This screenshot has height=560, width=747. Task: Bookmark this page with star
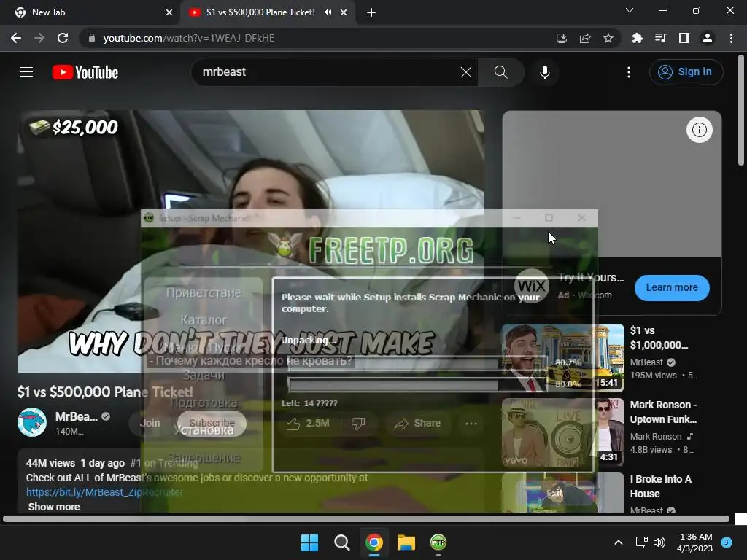click(x=608, y=38)
